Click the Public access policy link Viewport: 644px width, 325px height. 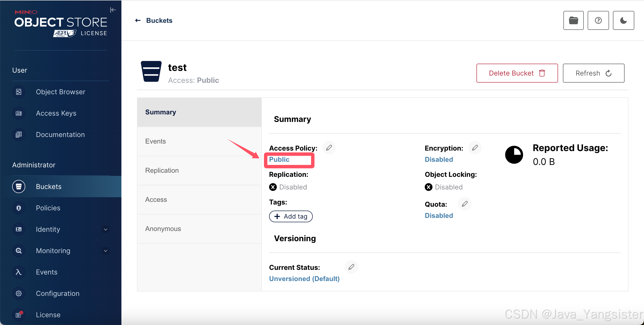point(279,159)
